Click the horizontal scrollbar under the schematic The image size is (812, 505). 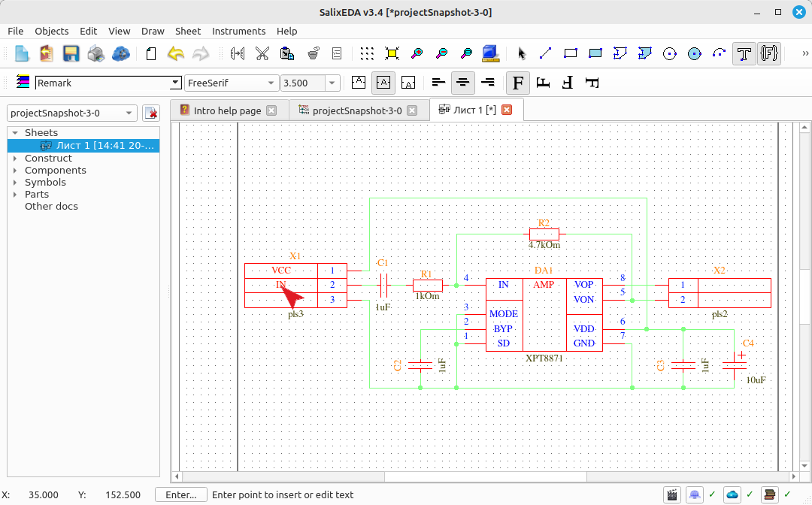(x=485, y=476)
